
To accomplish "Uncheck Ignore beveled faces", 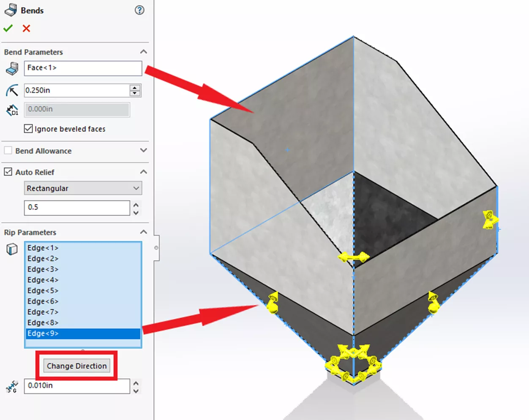I will pos(28,129).
